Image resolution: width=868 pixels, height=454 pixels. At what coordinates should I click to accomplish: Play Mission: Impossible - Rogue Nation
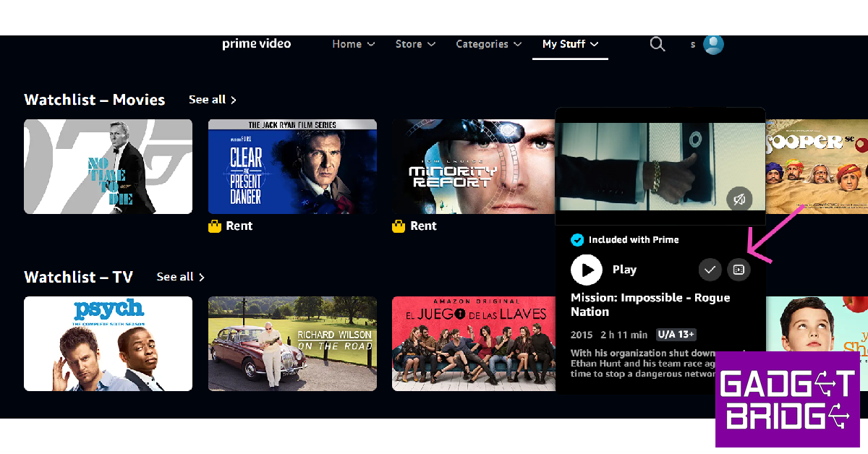coord(587,270)
